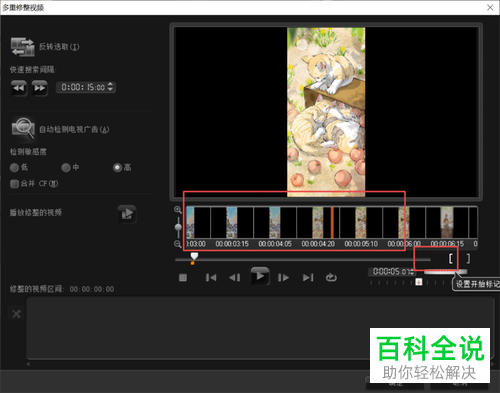
Task: Go to the start of the clip
Action: (211, 278)
